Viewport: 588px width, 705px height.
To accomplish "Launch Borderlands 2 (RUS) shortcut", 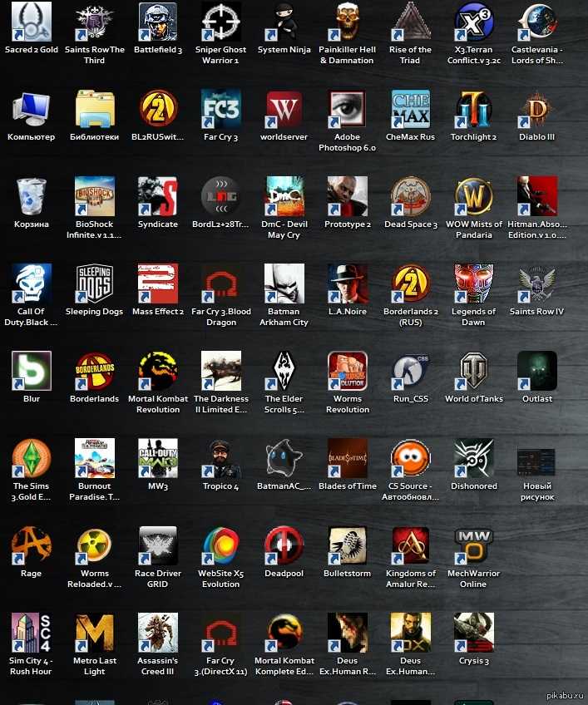I will [x=410, y=283].
